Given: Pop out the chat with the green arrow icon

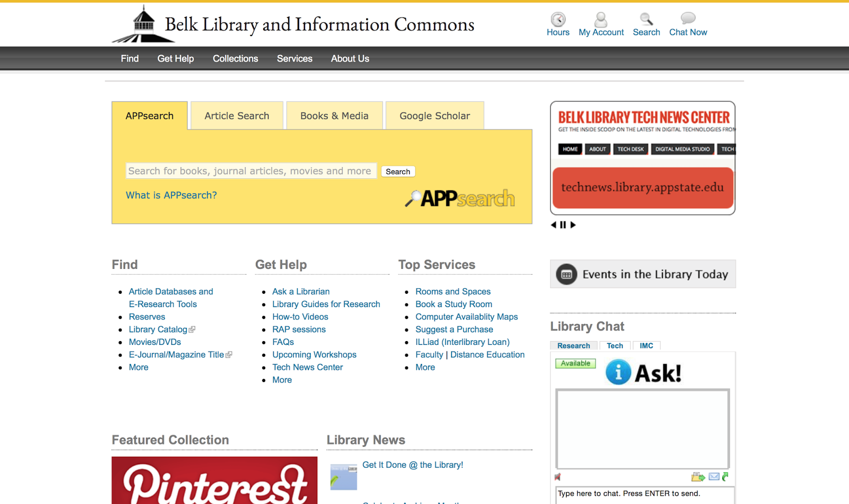Looking at the screenshot, I should pos(725,476).
